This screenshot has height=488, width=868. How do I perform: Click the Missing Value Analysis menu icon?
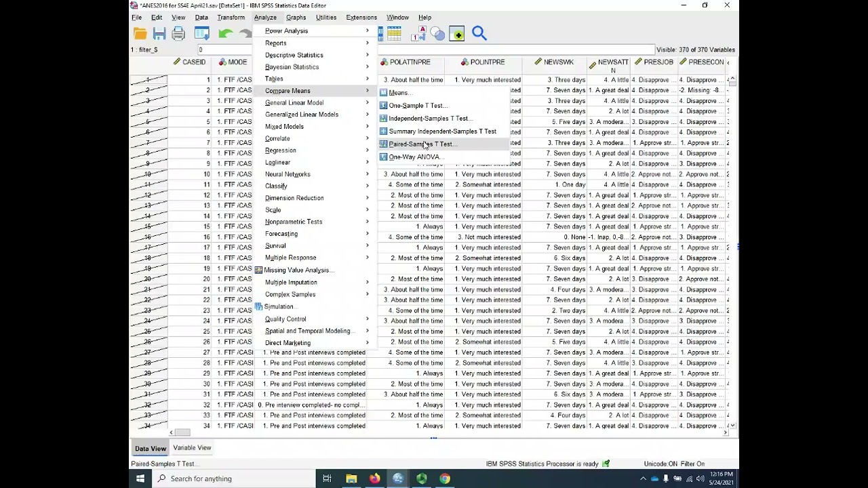point(258,270)
